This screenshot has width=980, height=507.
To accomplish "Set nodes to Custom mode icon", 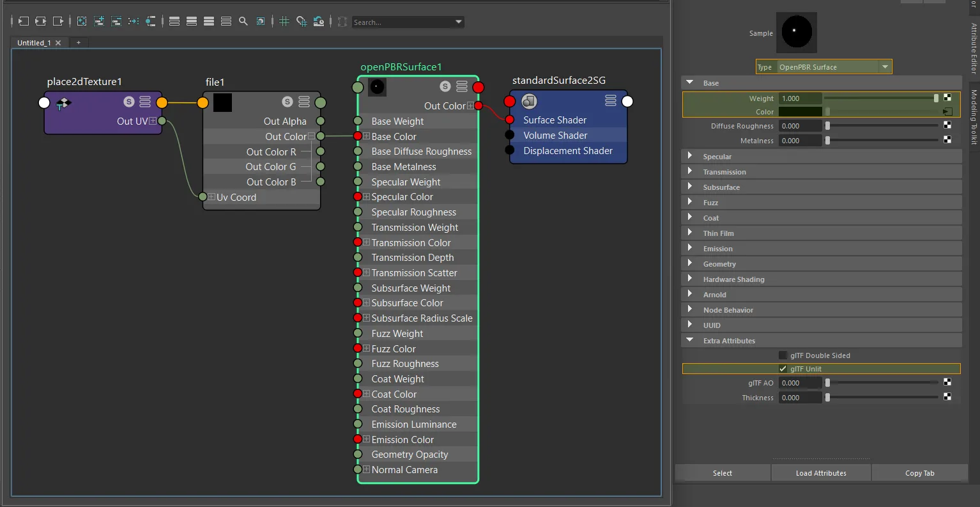I will (x=226, y=22).
